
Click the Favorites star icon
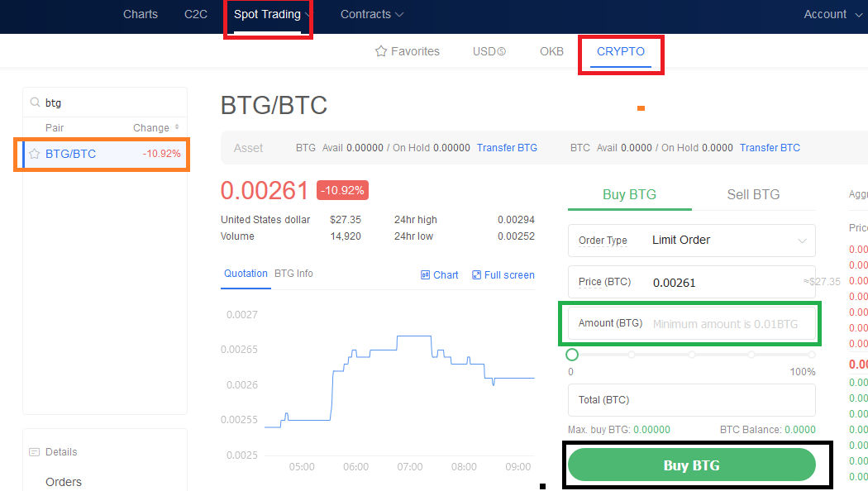(x=381, y=51)
